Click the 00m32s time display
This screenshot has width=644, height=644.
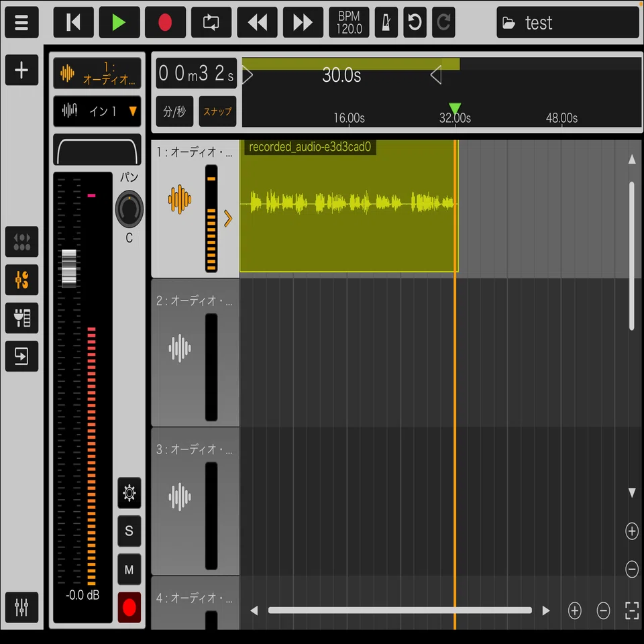pyautogui.click(x=197, y=74)
